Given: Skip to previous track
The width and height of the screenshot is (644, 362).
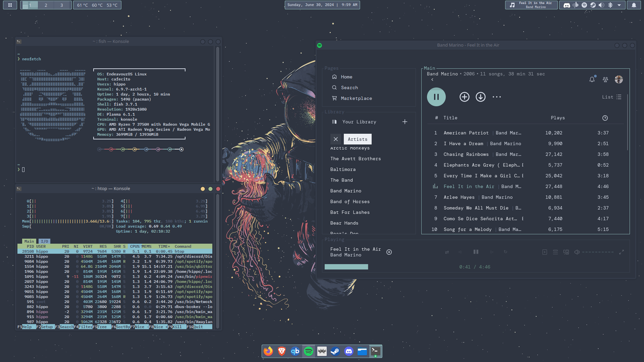Looking at the screenshot, I should 460,252.
